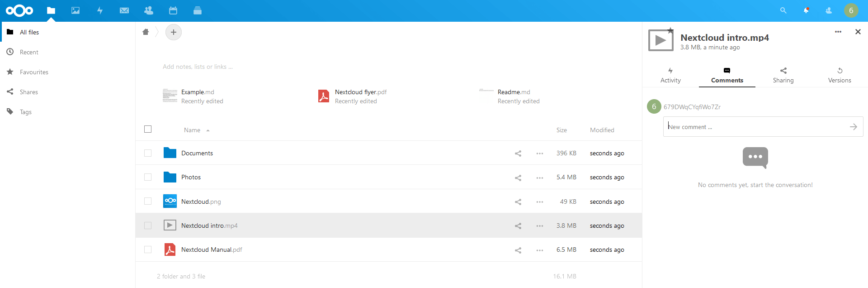Open the Nextcloud logo home
Image resolution: width=868 pixels, height=288 pixels.
(x=19, y=10)
